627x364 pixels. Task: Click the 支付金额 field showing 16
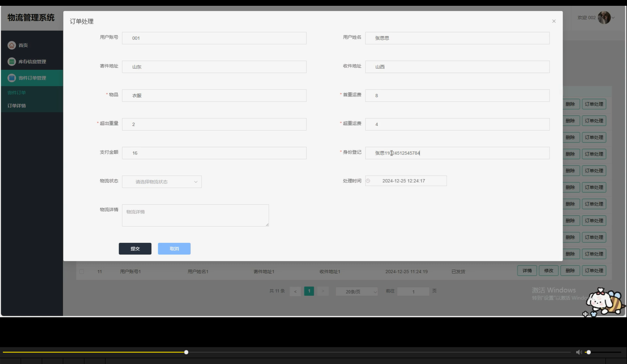pyautogui.click(x=214, y=153)
